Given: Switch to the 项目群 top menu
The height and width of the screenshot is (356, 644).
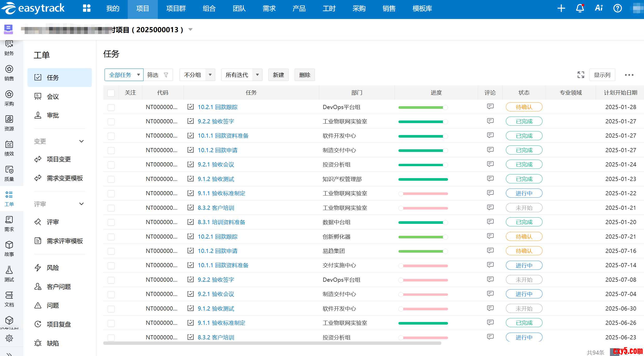Looking at the screenshot, I should 176,8.
